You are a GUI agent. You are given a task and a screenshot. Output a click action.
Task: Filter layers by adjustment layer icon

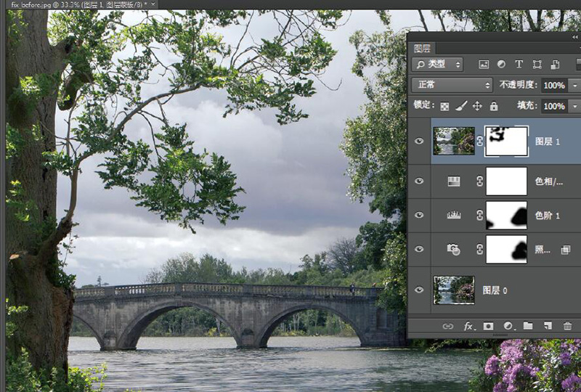501,64
